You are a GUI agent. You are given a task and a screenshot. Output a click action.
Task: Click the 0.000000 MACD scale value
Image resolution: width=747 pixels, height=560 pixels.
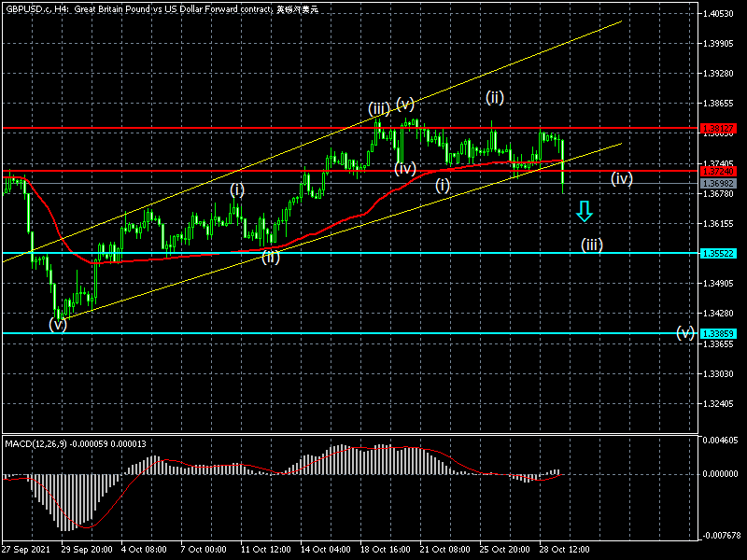coord(720,474)
